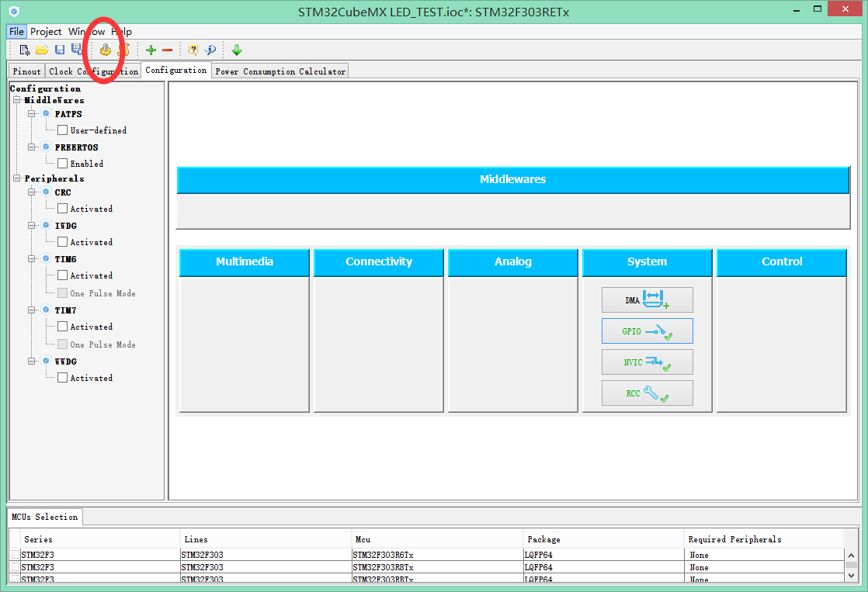Screen dimensions: 868x592
Task: Click the cube icon beside CRC
Action: (46, 192)
